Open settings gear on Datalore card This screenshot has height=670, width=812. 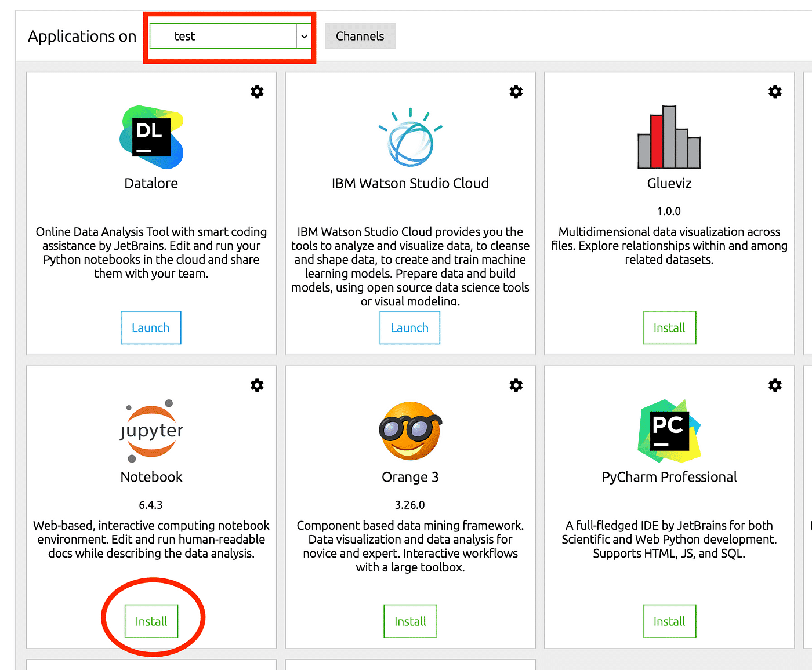[257, 92]
